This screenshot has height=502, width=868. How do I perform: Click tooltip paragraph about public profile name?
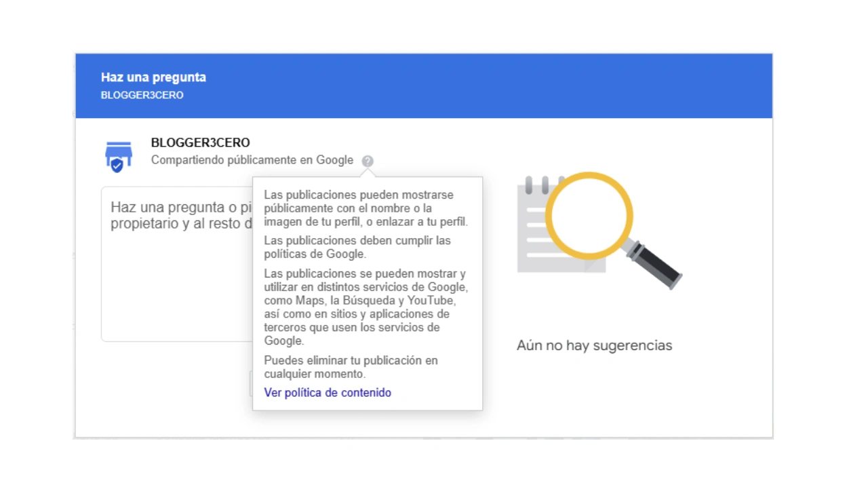366,208
